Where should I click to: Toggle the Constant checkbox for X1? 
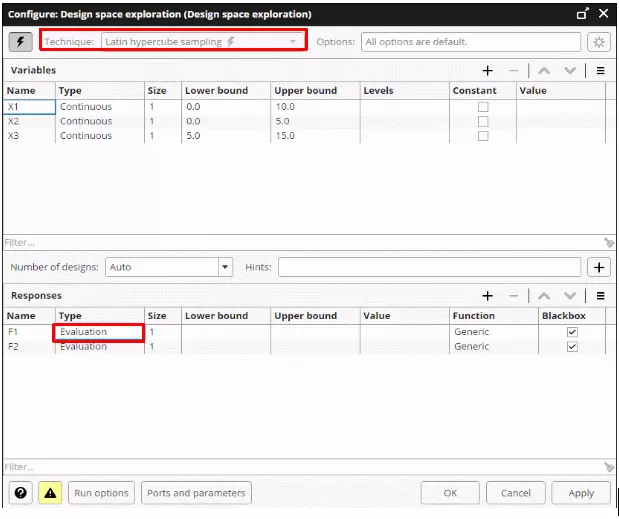(x=483, y=107)
